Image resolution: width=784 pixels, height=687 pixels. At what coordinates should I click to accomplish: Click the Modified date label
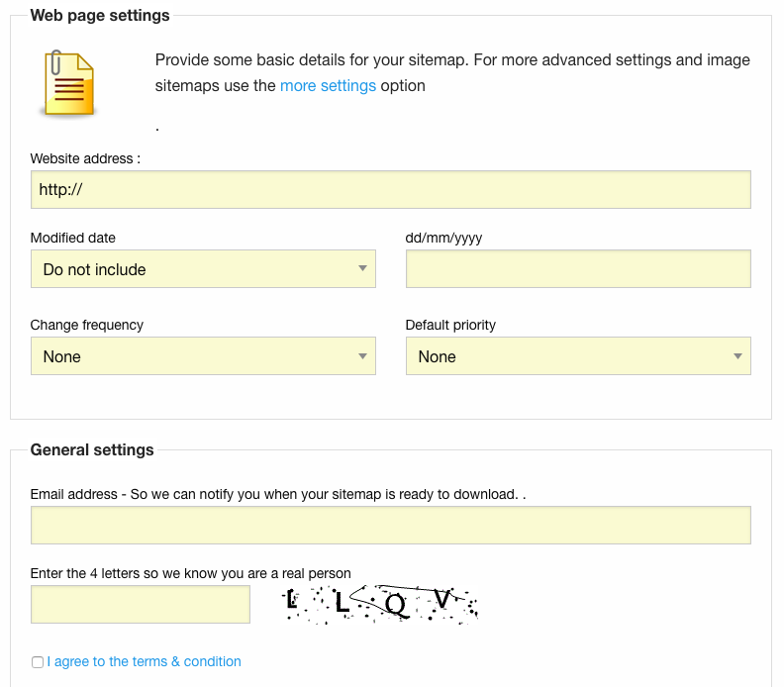pos(73,238)
